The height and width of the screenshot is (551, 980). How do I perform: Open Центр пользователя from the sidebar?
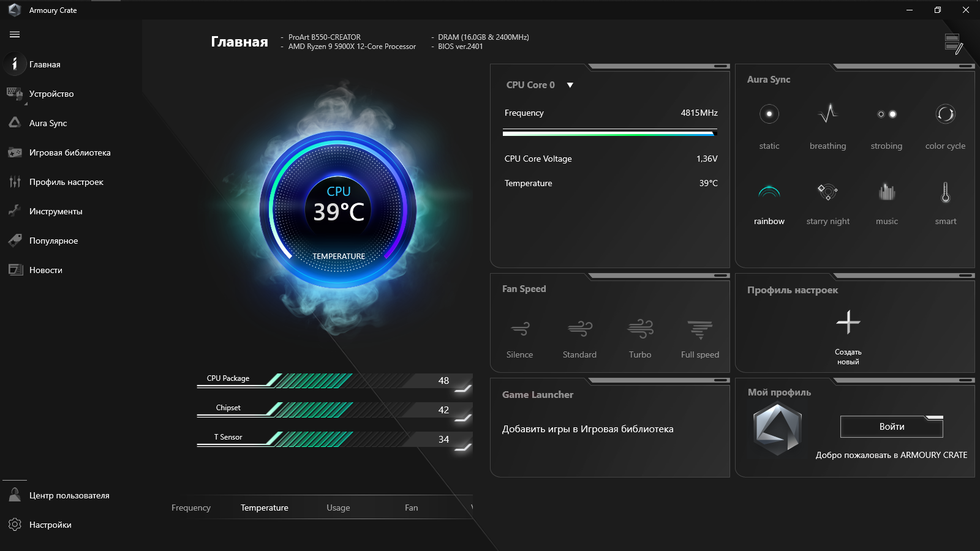(x=69, y=495)
